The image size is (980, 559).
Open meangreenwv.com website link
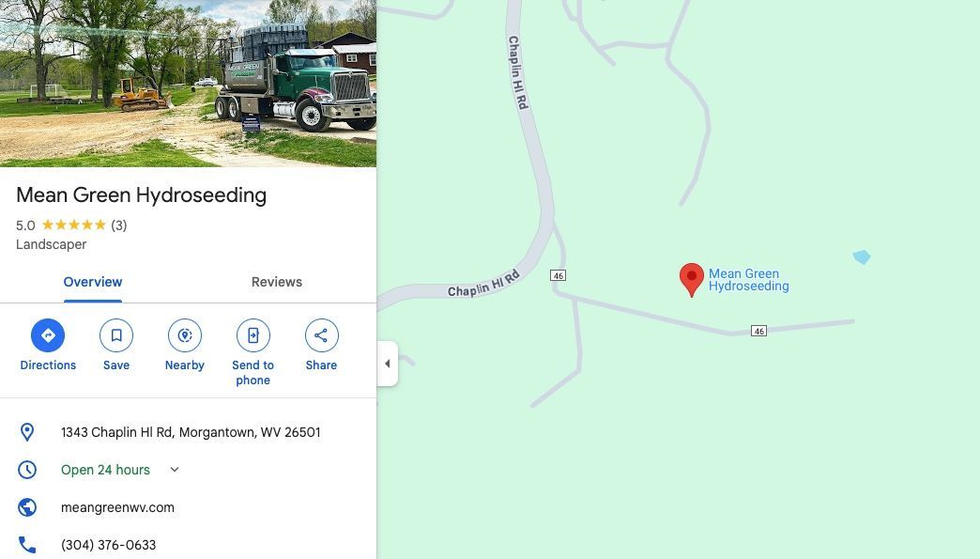[x=117, y=507]
